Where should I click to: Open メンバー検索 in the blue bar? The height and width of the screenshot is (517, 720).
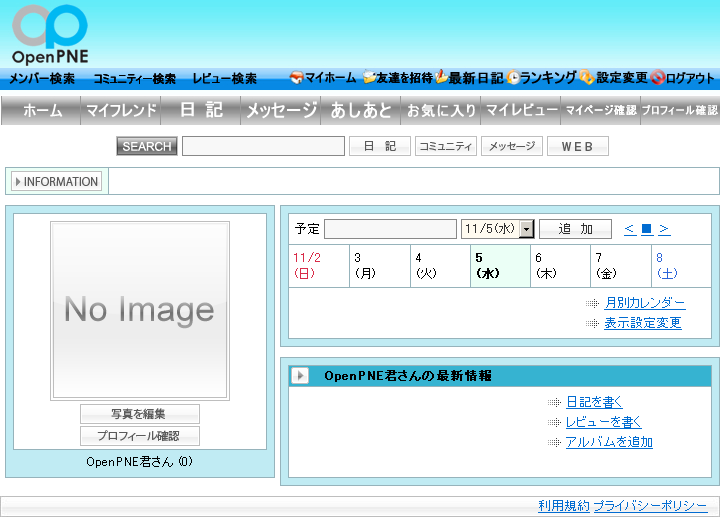coord(42,79)
